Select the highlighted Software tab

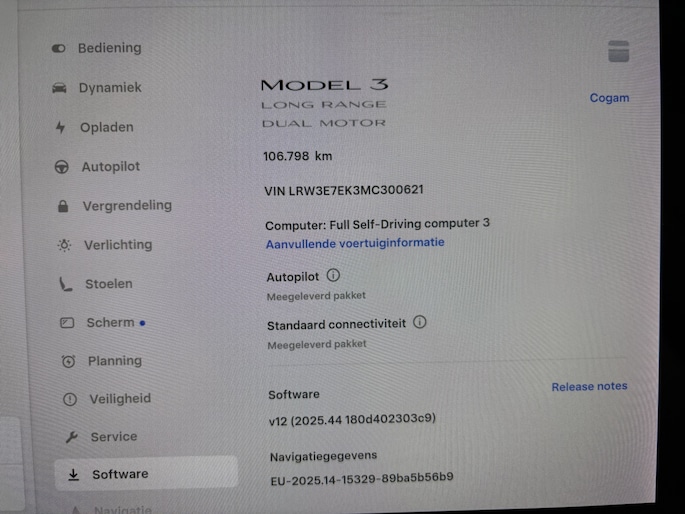click(146, 473)
